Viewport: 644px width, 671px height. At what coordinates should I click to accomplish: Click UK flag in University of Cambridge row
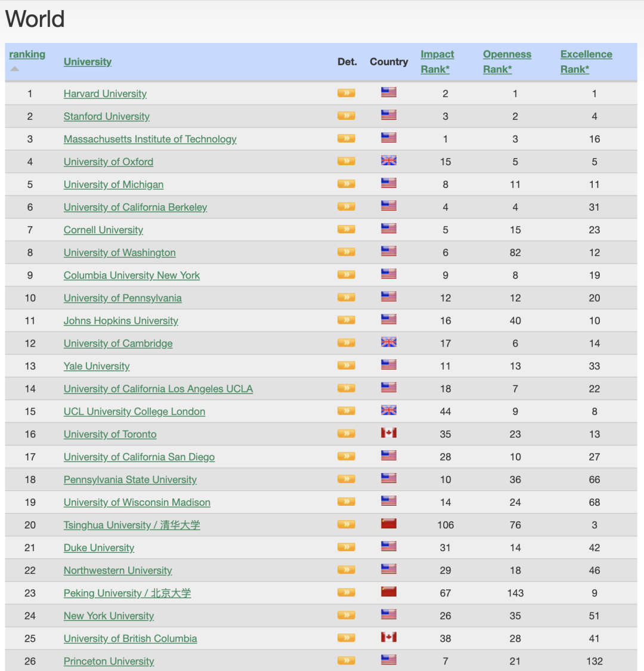(x=389, y=342)
